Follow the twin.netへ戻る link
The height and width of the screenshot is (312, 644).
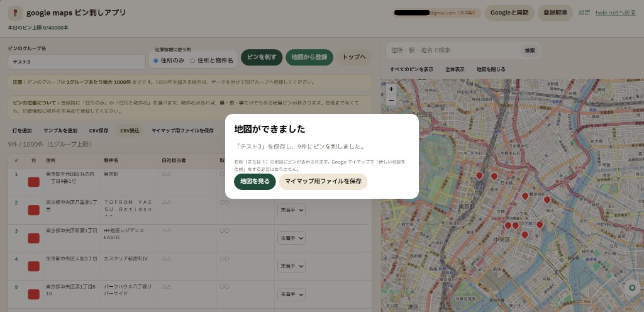616,13
